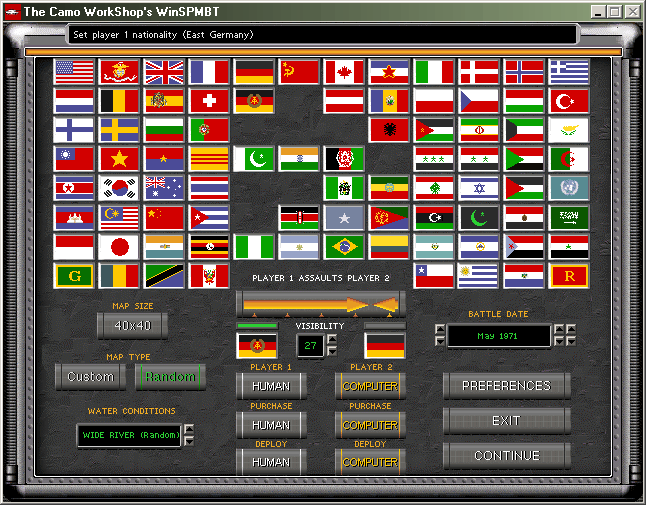Toggle Player 2 deploy COMPUTER button
This screenshot has width=646, height=505.
(370, 462)
